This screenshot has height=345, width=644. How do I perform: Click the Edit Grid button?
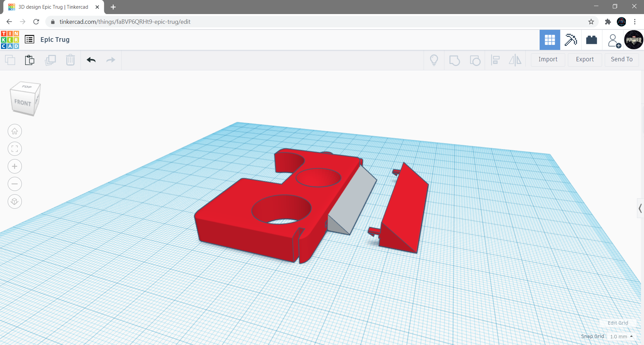pyautogui.click(x=618, y=323)
